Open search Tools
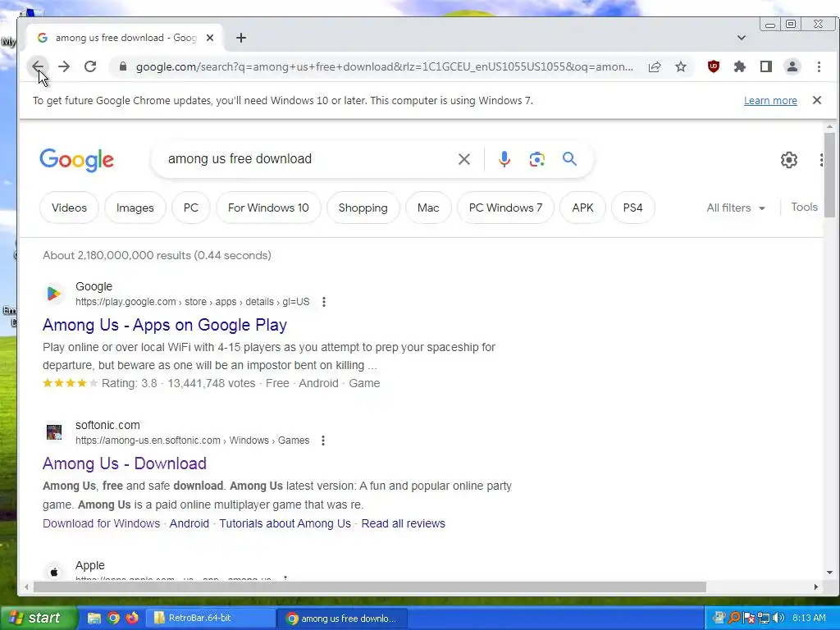This screenshot has width=840, height=630. click(x=804, y=208)
